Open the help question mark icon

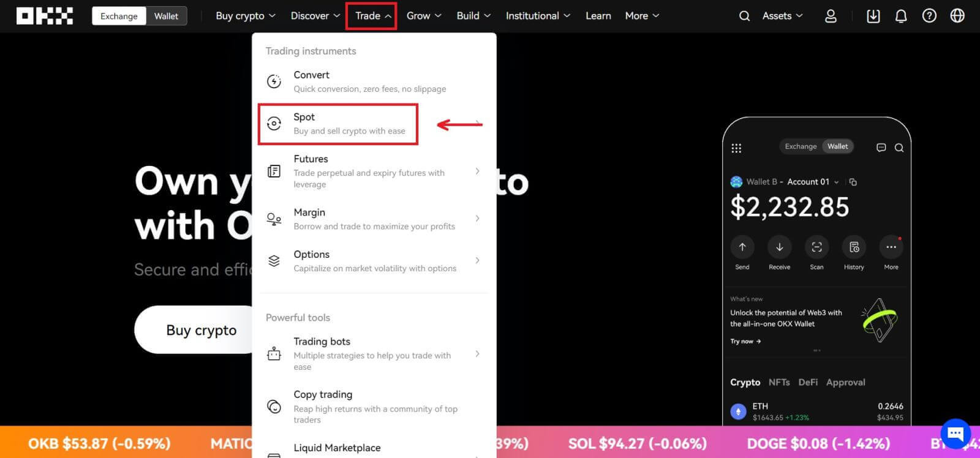point(929,16)
